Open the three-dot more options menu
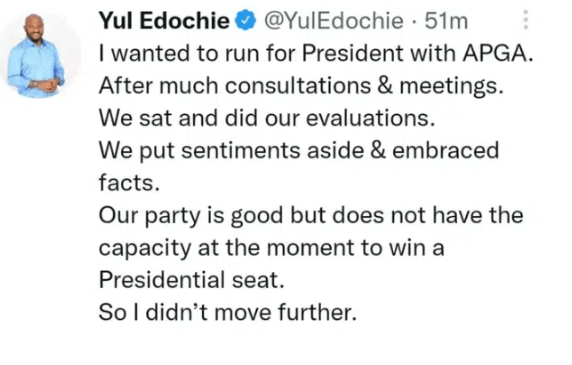 point(526,20)
